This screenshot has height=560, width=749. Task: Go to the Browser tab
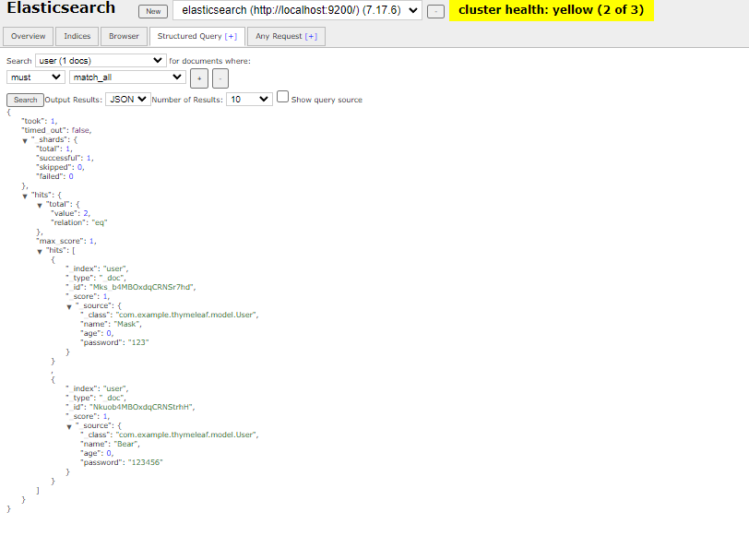[124, 36]
